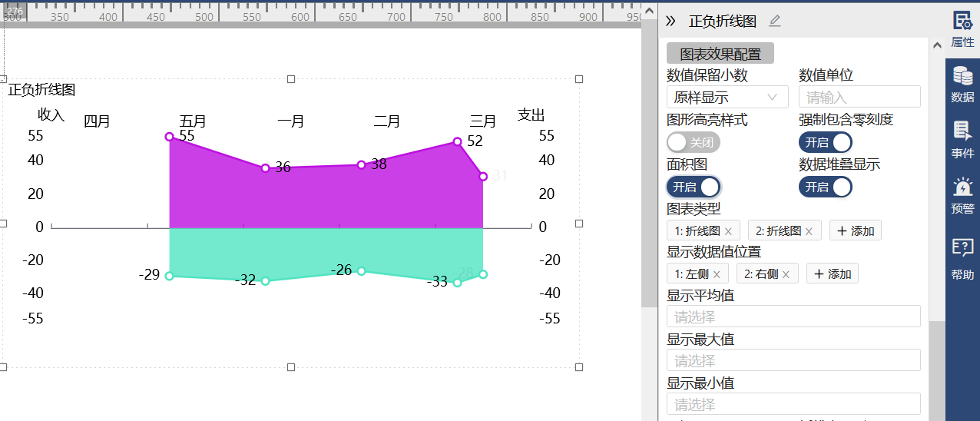Click the 收入 axis label
This screenshot has width=980, height=421.
pyautogui.click(x=51, y=114)
